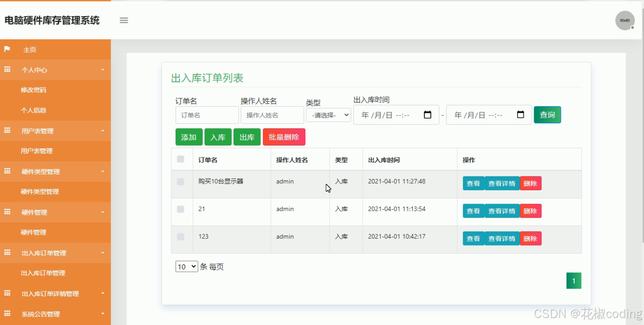Open calendar picker of end date field
The image size is (644, 325).
pos(521,115)
